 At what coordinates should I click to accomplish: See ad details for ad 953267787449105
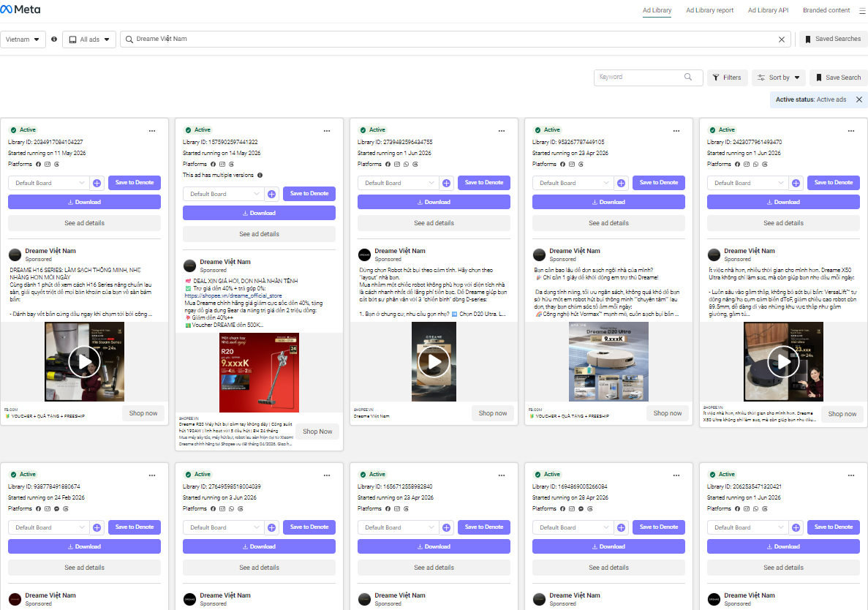[x=608, y=223]
